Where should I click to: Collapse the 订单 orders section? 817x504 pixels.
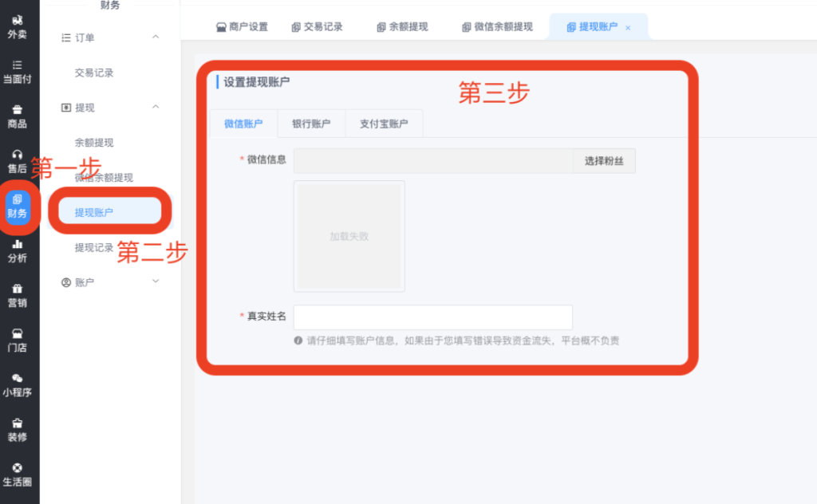[156, 37]
